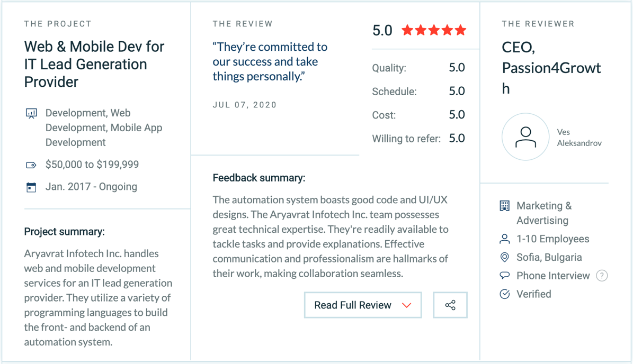The image size is (633, 364).
Task: Click the share icon button
Action: (x=450, y=305)
